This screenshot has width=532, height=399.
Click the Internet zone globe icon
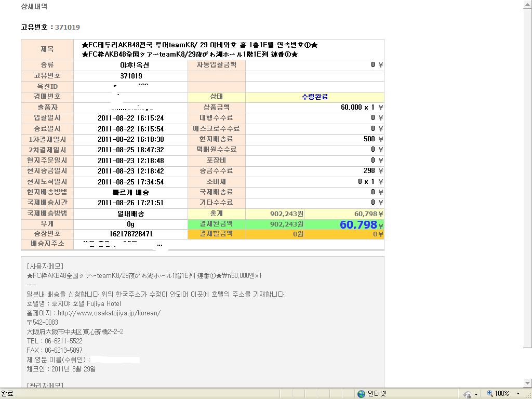(361, 394)
